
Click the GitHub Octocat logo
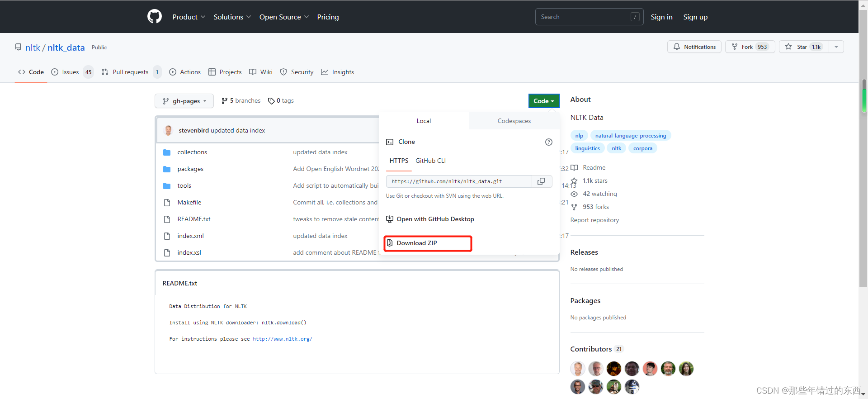pos(155,17)
